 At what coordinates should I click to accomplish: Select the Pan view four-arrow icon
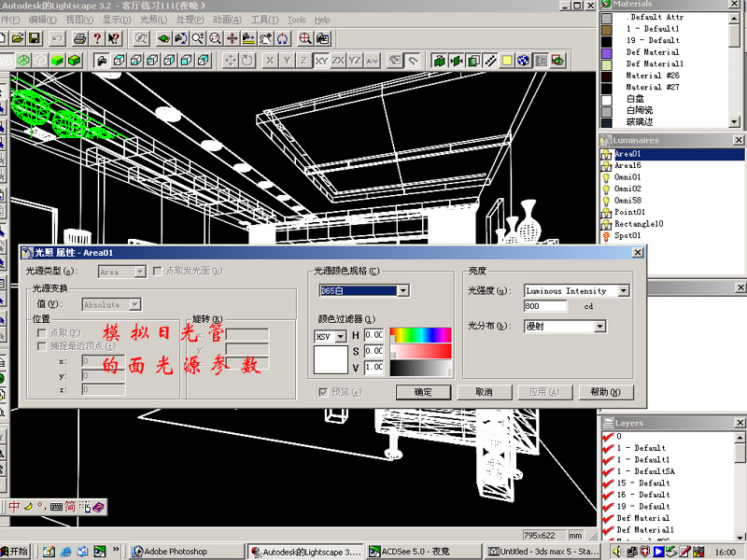(232, 38)
